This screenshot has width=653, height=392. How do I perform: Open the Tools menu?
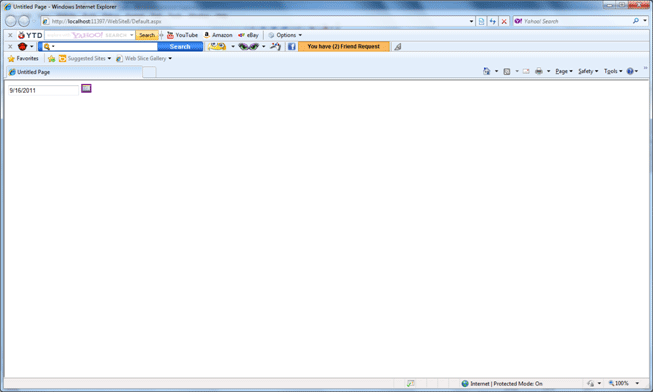coord(613,71)
